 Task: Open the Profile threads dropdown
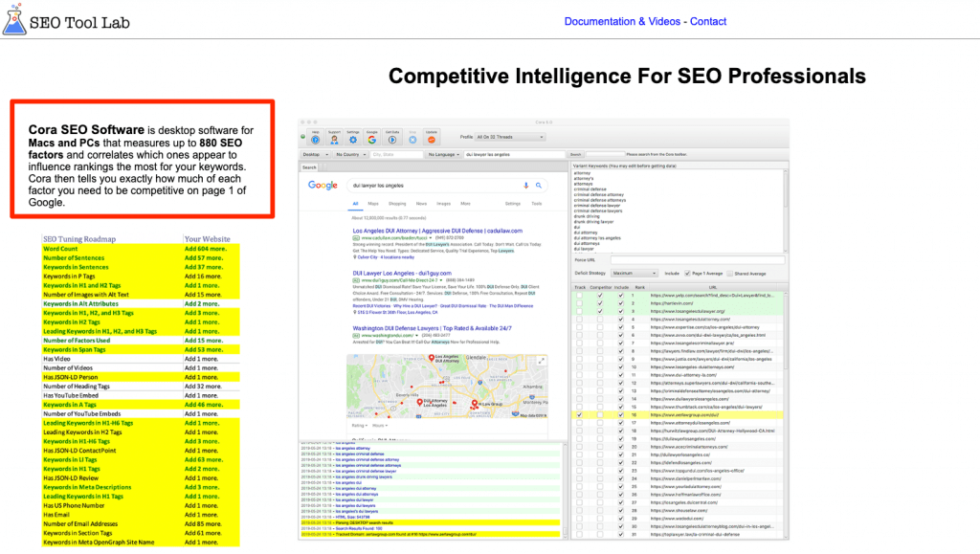510,137
